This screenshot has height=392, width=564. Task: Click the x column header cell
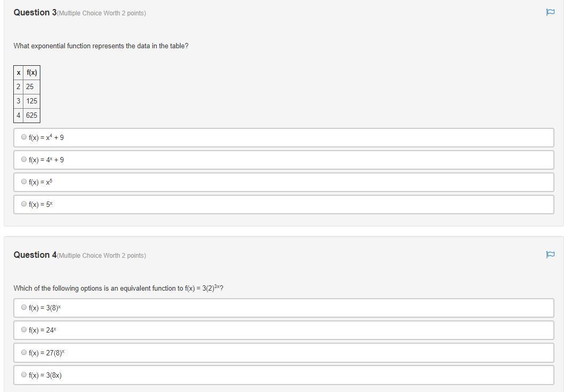[19, 73]
